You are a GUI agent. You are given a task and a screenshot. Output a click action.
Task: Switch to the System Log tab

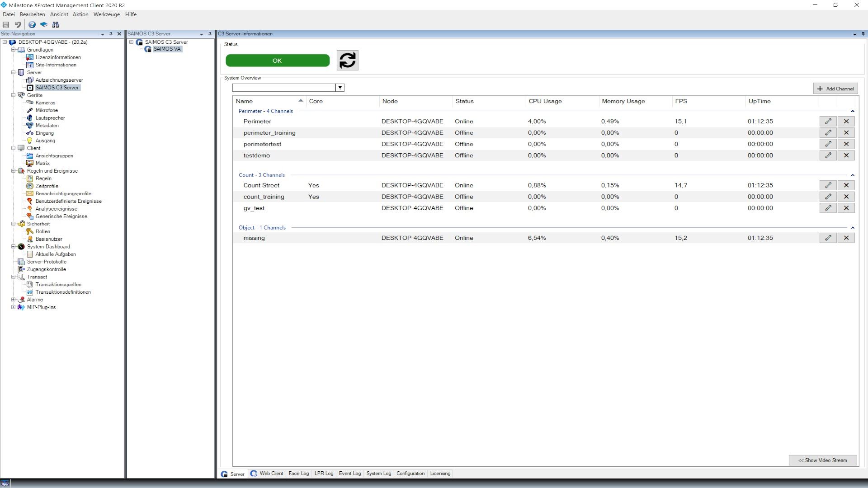point(379,474)
